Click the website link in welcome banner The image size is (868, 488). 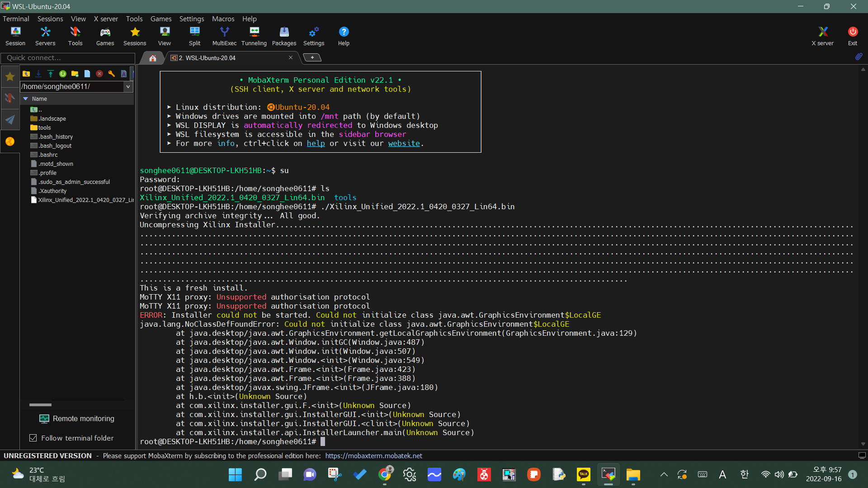404,143
